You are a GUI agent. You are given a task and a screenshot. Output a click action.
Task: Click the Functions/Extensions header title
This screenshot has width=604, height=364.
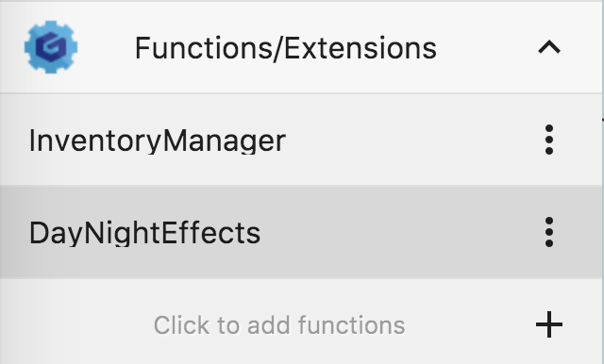286,48
